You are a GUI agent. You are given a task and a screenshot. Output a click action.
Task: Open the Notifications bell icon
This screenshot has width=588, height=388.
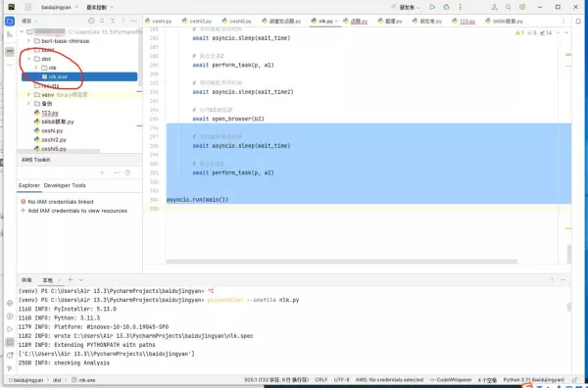(578, 22)
